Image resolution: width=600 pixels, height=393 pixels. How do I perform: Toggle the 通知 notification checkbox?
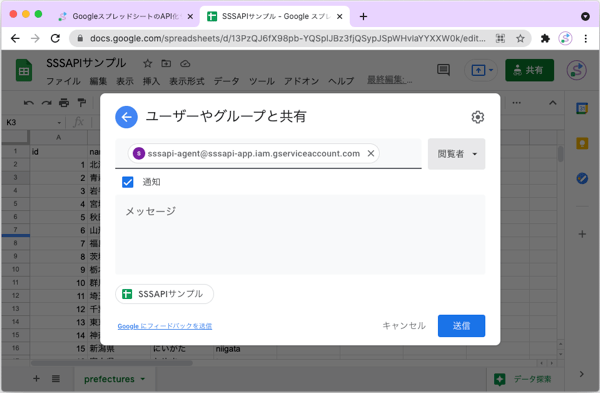(x=128, y=182)
